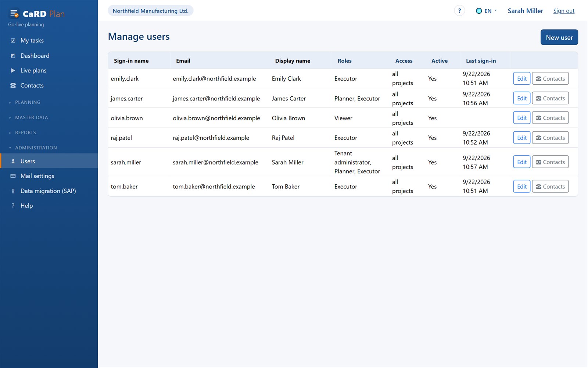Open help via top bar question button
Image resolution: width=588 pixels, height=368 pixels.
[x=459, y=11]
